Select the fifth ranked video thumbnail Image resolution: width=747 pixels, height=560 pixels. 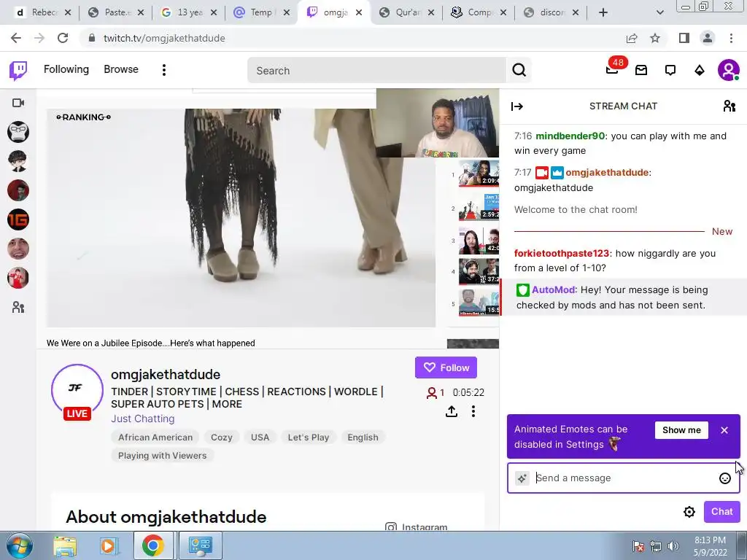tap(479, 303)
